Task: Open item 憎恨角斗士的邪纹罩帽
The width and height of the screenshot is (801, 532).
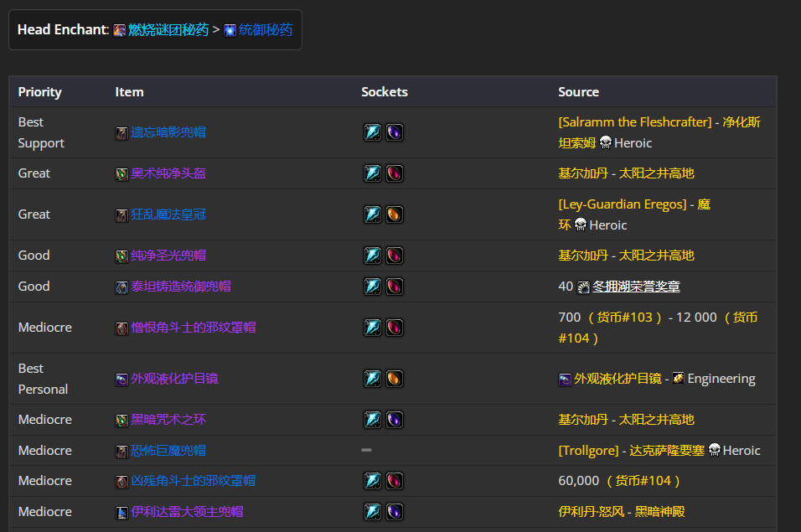Action: pos(193,328)
